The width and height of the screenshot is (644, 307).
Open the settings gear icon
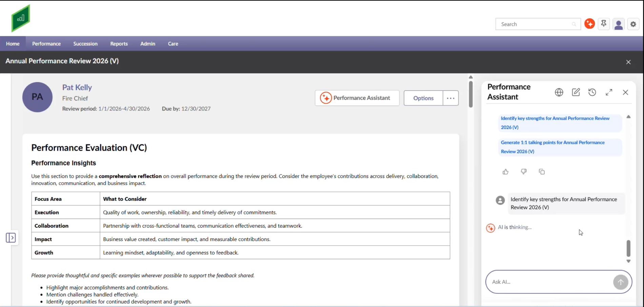(x=633, y=24)
